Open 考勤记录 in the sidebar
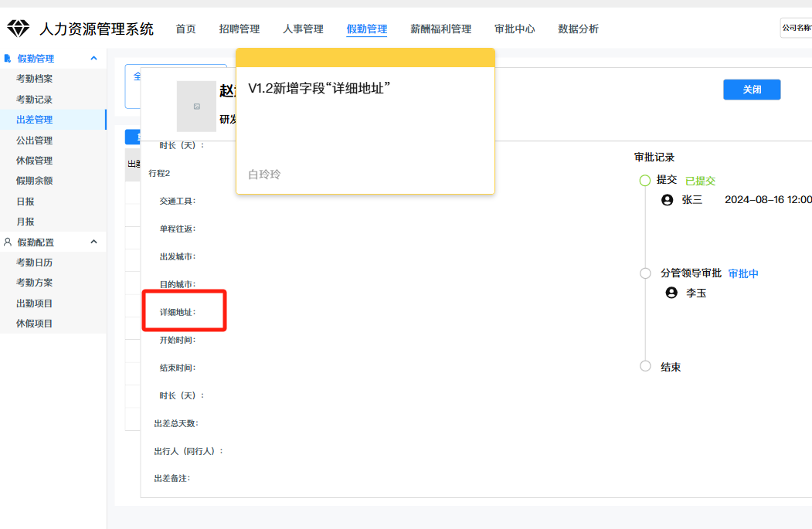This screenshot has height=529, width=812. 34,100
